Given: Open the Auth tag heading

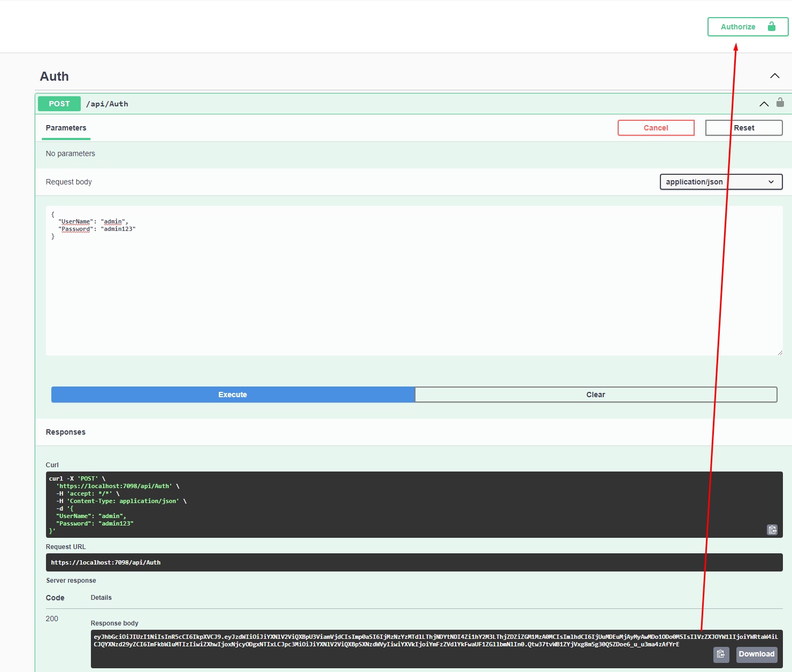Looking at the screenshot, I should pyautogui.click(x=54, y=76).
